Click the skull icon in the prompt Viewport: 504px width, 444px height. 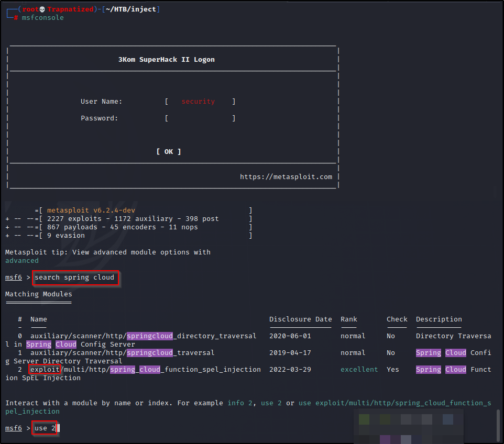[x=42, y=9]
